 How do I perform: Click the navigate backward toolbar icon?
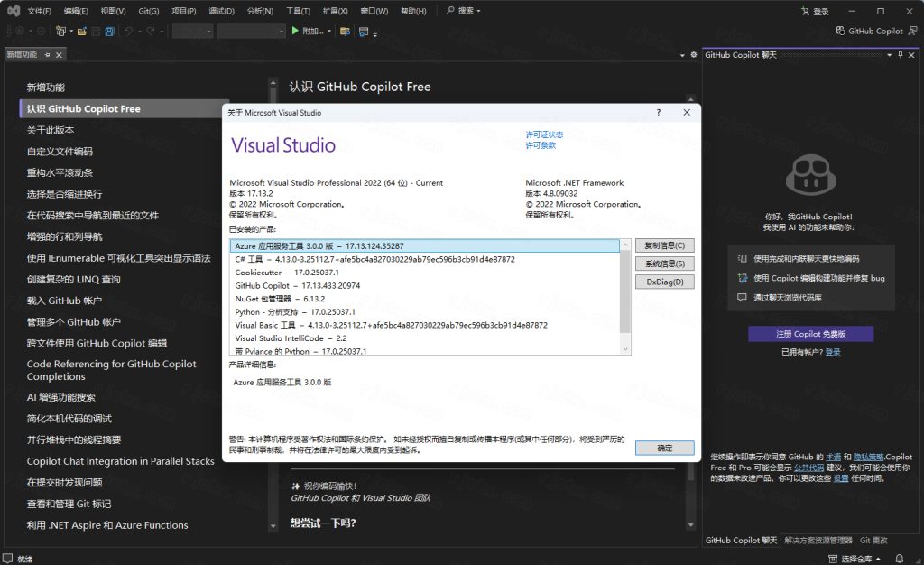20,32
